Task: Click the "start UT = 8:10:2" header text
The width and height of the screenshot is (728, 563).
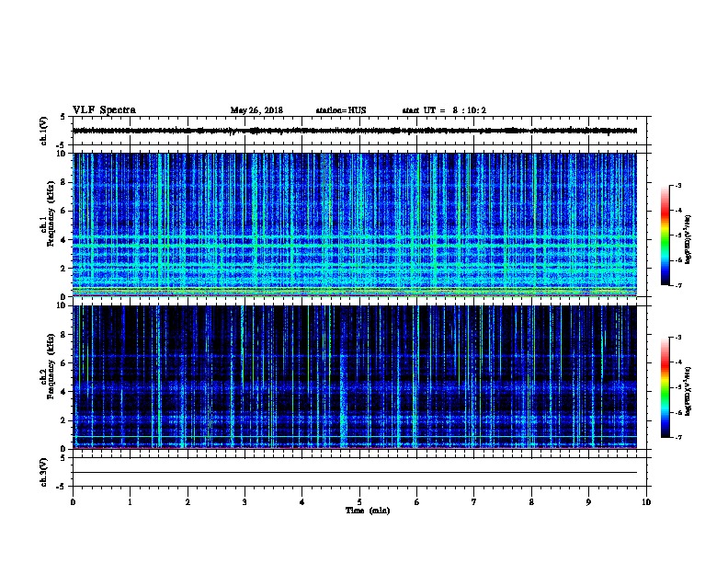Action: 444,110
